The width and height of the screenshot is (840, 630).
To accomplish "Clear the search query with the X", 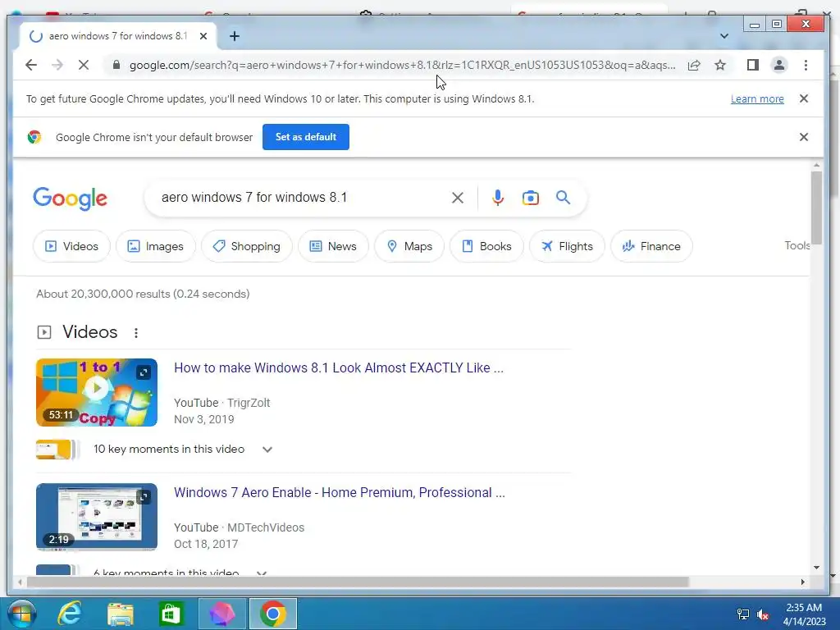I will coord(458,198).
